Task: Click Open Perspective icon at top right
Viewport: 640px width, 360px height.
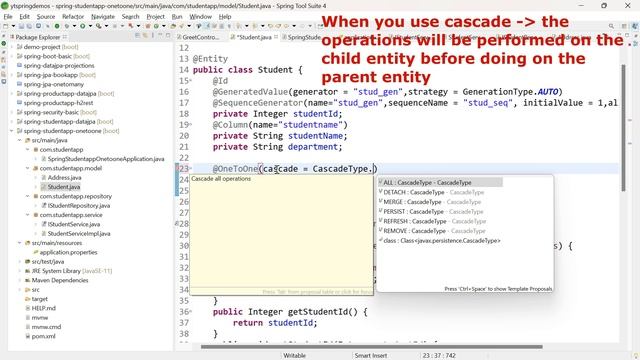Action: point(624,26)
